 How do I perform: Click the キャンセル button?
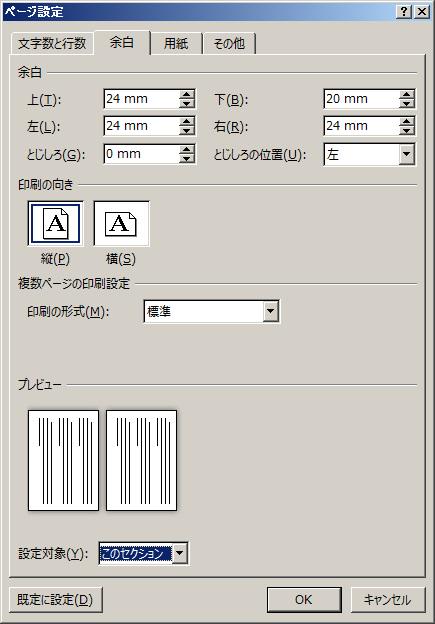tap(388, 599)
